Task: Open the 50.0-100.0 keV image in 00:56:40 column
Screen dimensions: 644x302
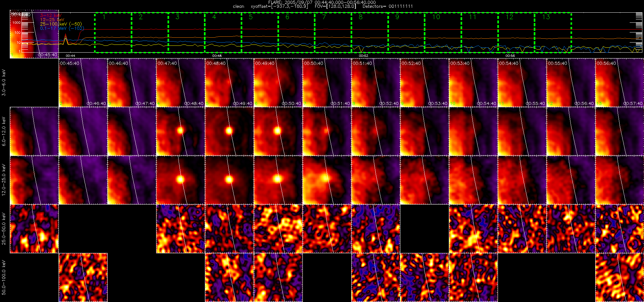Action: click(620, 278)
